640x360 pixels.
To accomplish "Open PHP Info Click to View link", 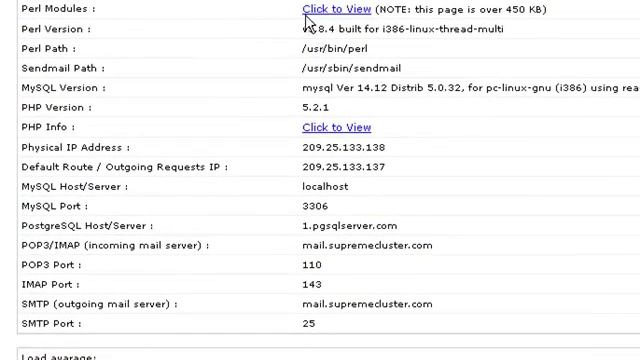I will click(336, 127).
